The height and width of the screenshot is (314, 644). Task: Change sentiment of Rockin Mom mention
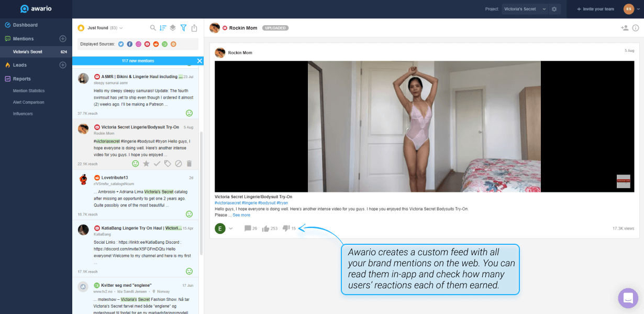(x=135, y=164)
